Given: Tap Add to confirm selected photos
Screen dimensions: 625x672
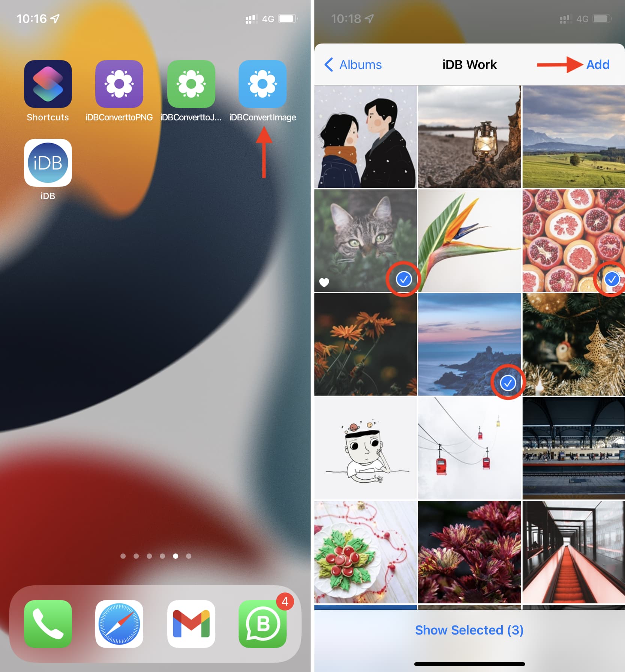Looking at the screenshot, I should tap(598, 64).
